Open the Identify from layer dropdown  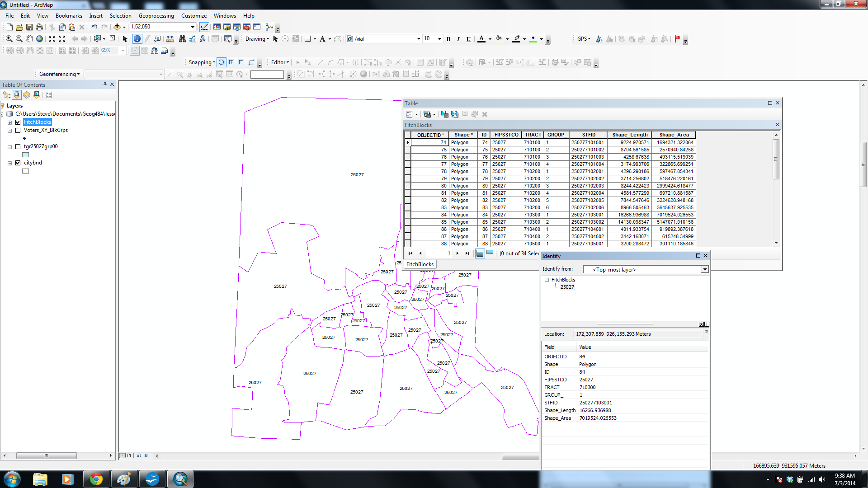(704, 269)
